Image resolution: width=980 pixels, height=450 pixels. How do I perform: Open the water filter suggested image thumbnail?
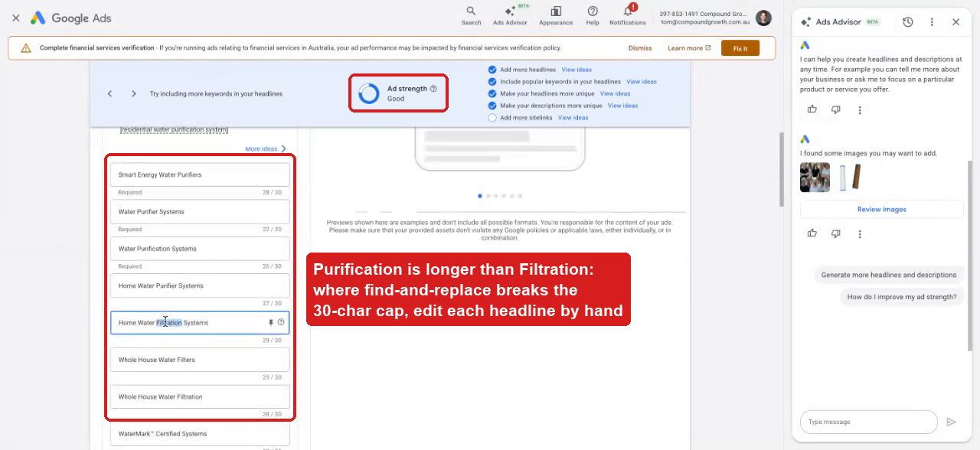click(850, 178)
